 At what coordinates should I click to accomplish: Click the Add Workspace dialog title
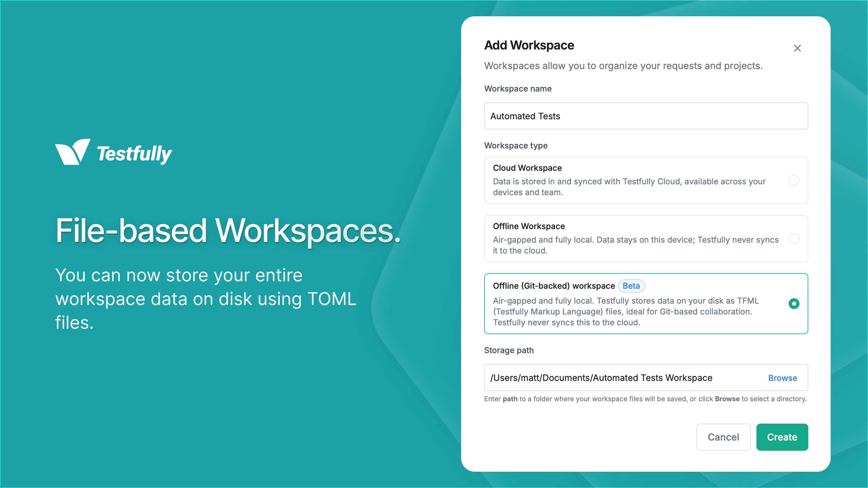pyautogui.click(x=529, y=45)
